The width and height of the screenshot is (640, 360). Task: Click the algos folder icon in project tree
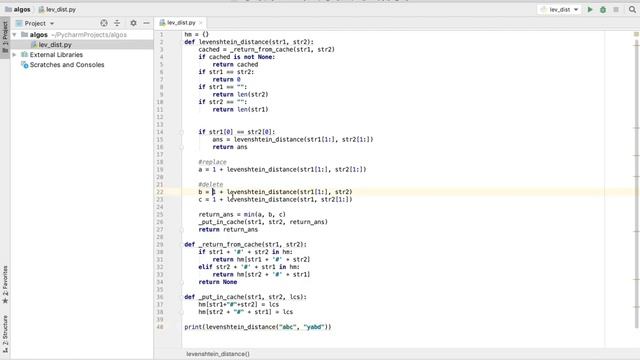point(24,35)
